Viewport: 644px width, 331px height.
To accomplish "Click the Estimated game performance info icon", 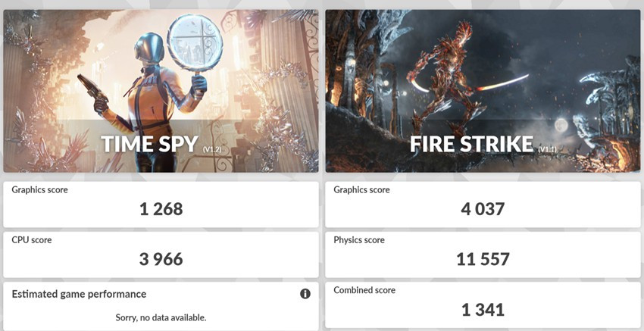I will [x=305, y=294].
